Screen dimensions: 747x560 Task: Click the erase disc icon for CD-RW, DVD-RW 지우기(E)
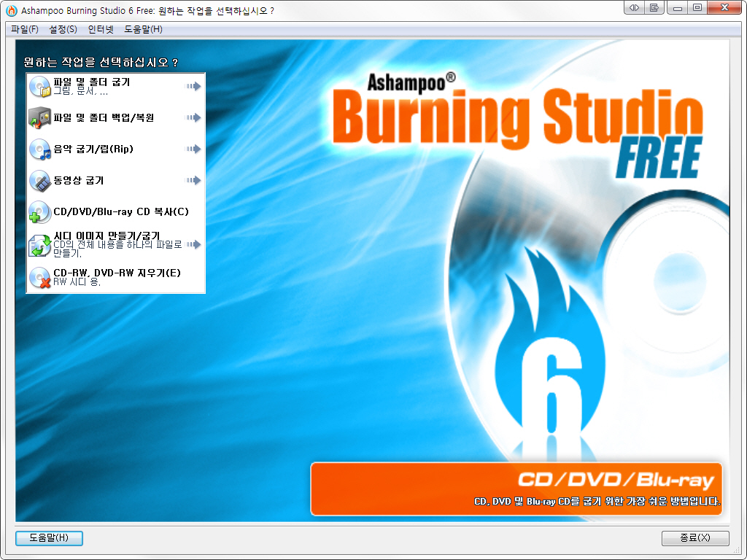39,277
